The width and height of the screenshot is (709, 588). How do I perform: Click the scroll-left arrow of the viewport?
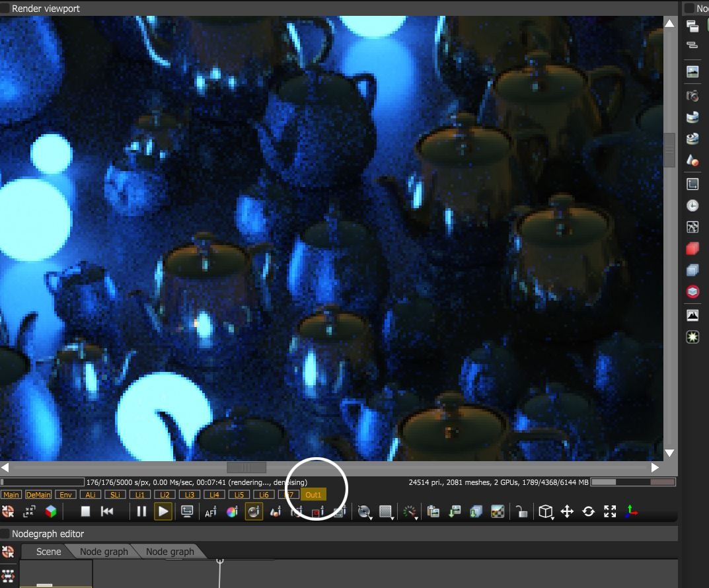pyautogui.click(x=5, y=467)
